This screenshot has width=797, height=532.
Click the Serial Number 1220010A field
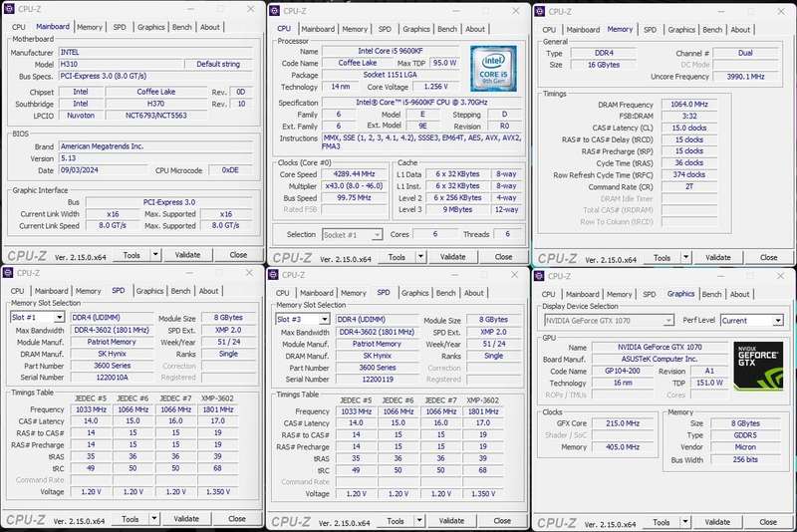point(112,377)
